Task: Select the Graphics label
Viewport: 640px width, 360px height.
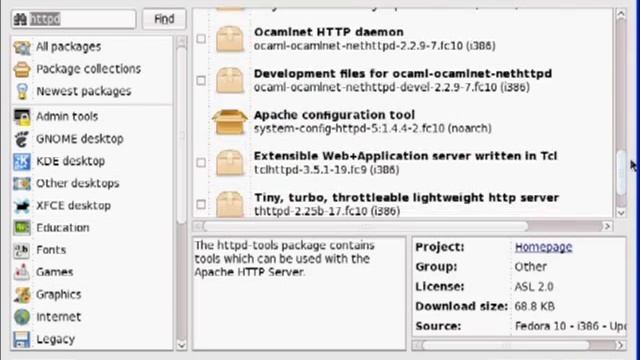Action: pyautogui.click(x=58, y=295)
